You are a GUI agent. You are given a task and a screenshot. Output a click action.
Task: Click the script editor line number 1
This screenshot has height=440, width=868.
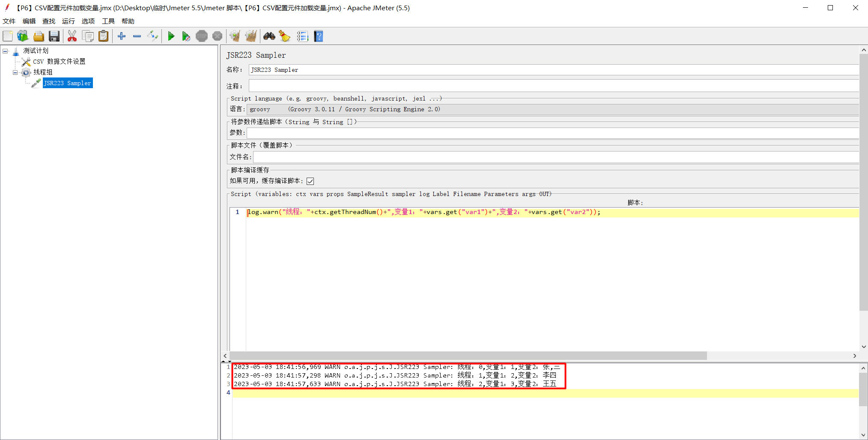click(x=238, y=212)
